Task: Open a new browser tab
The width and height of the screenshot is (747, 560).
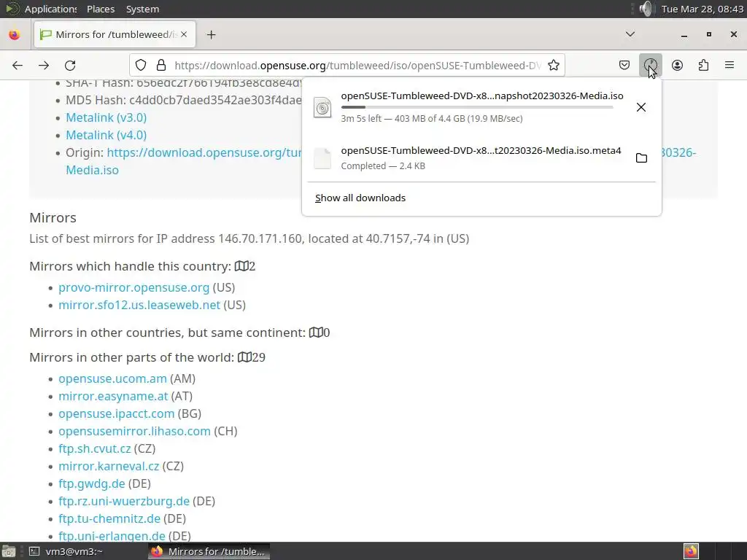Action: pyautogui.click(x=211, y=34)
